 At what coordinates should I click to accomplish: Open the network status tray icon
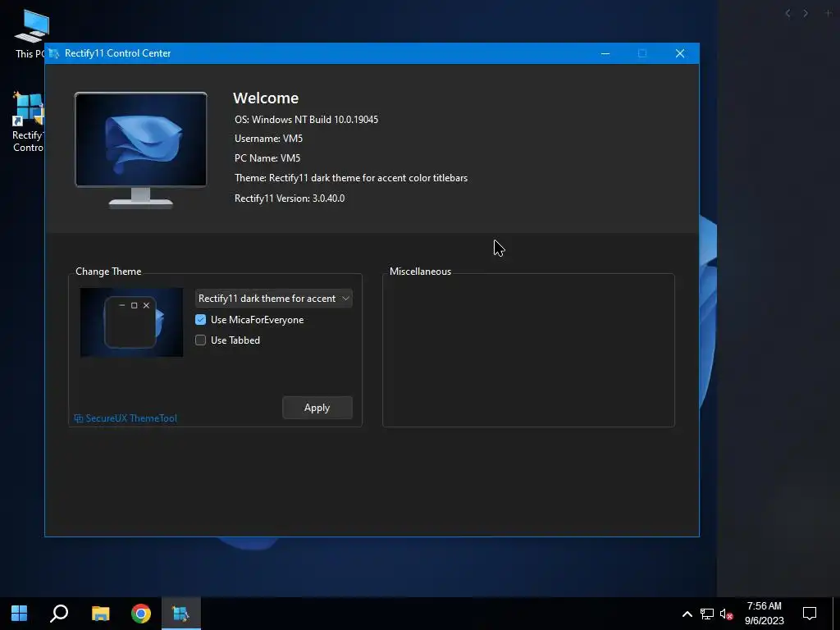pos(707,614)
